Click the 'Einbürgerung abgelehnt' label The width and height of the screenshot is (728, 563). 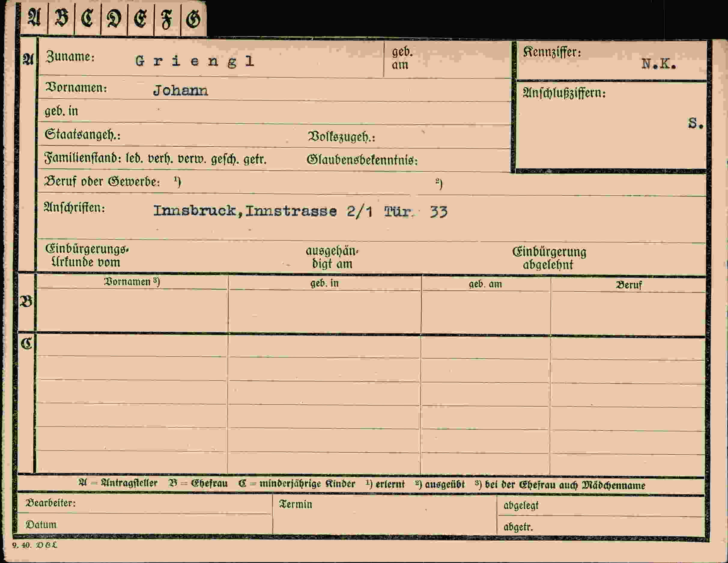coord(549,258)
